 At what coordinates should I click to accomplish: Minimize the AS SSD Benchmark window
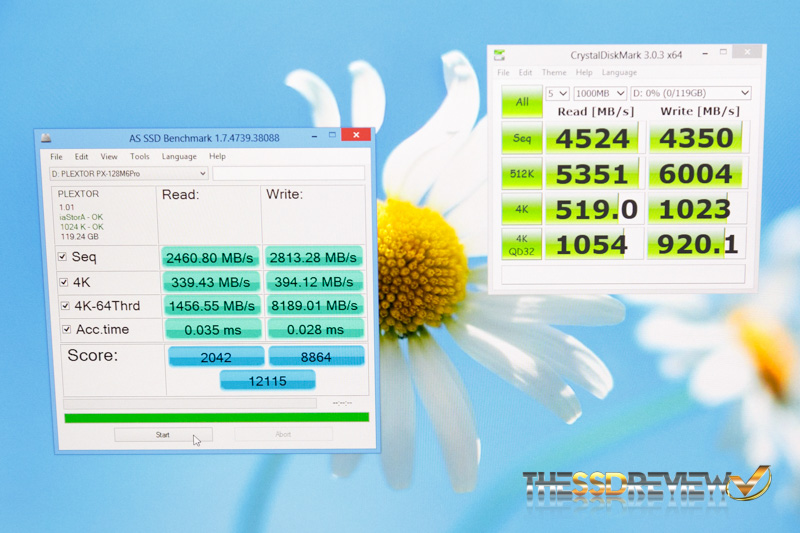pyautogui.click(x=314, y=136)
